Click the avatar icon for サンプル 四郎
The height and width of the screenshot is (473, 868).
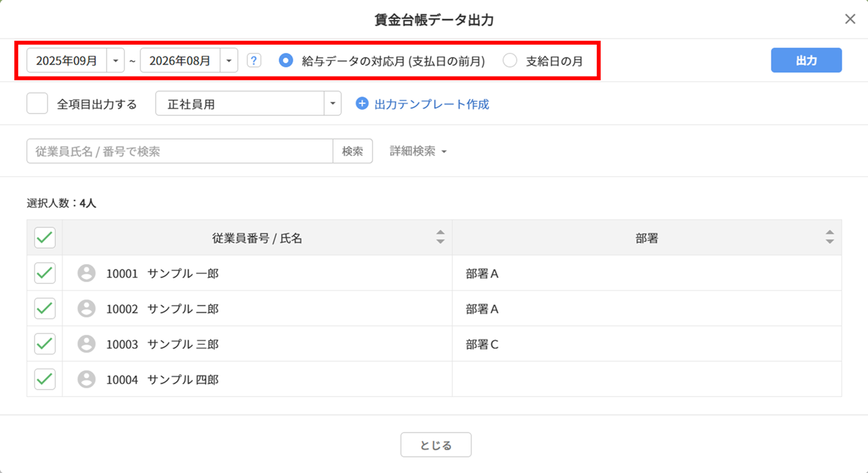(x=86, y=379)
